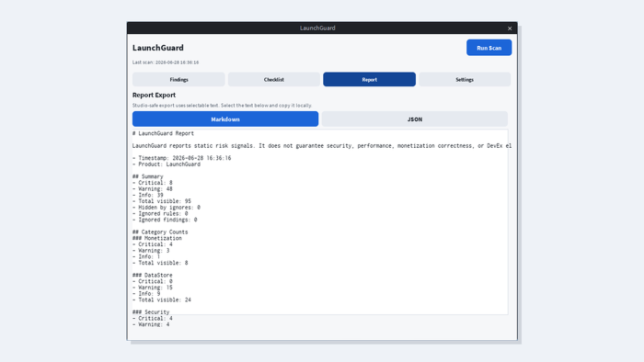644x362 pixels.
Task: Click the 'Product: LaunchGuard' line
Action: coord(167,164)
